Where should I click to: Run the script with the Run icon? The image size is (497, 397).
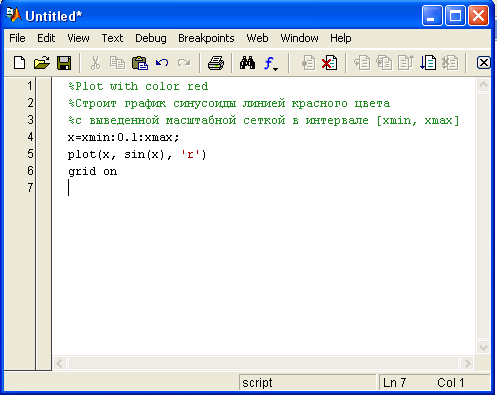(x=428, y=63)
